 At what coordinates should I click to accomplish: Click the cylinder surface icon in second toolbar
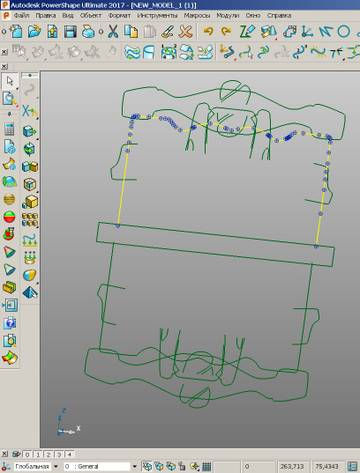(x=149, y=53)
